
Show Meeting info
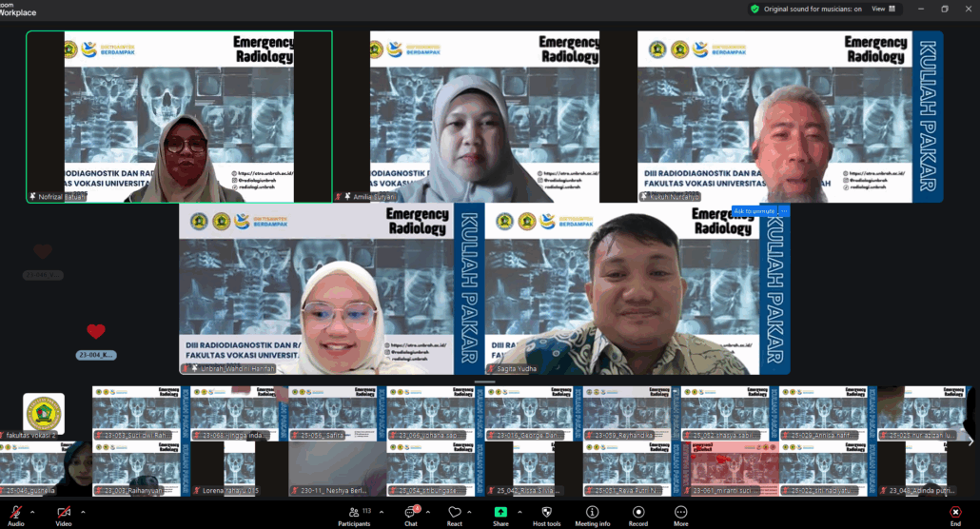pyautogui.click(x=592, y=514)
